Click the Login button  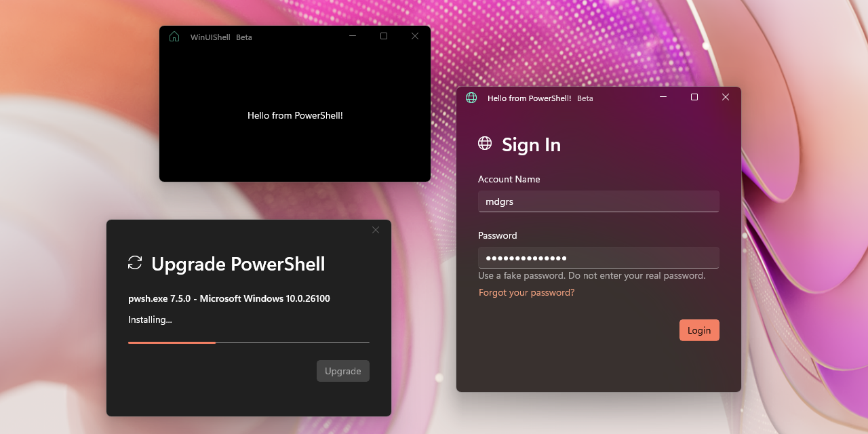[x=699, y=330]
